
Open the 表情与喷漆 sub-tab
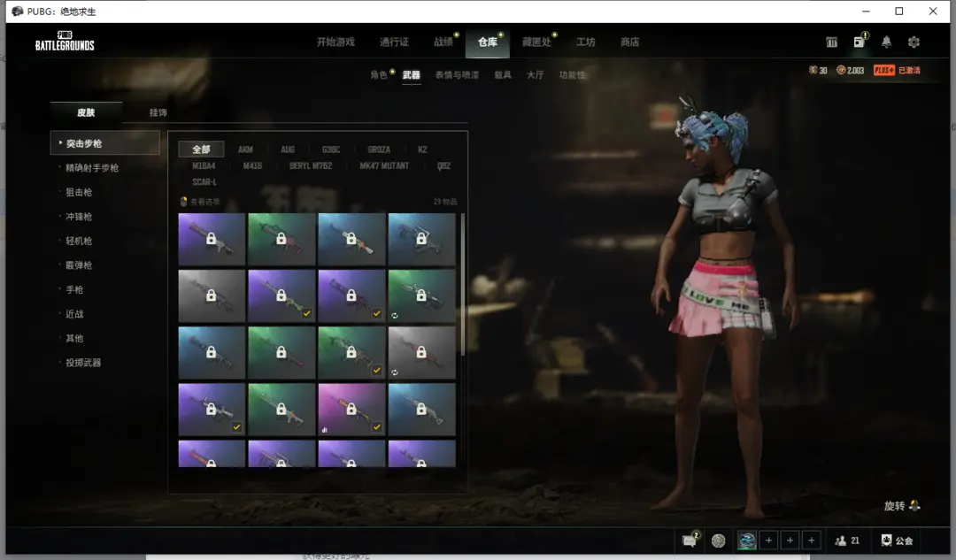(457, 75)
